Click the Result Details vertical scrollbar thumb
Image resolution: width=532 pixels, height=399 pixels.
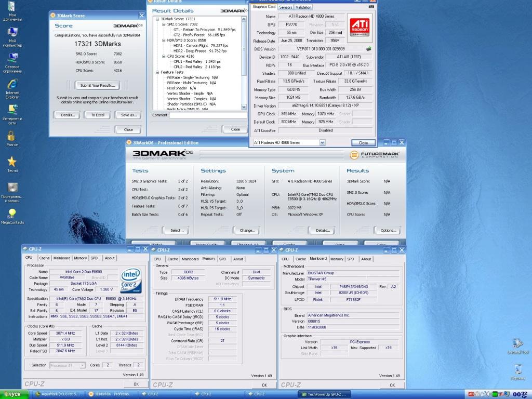(x=244, y=49)
